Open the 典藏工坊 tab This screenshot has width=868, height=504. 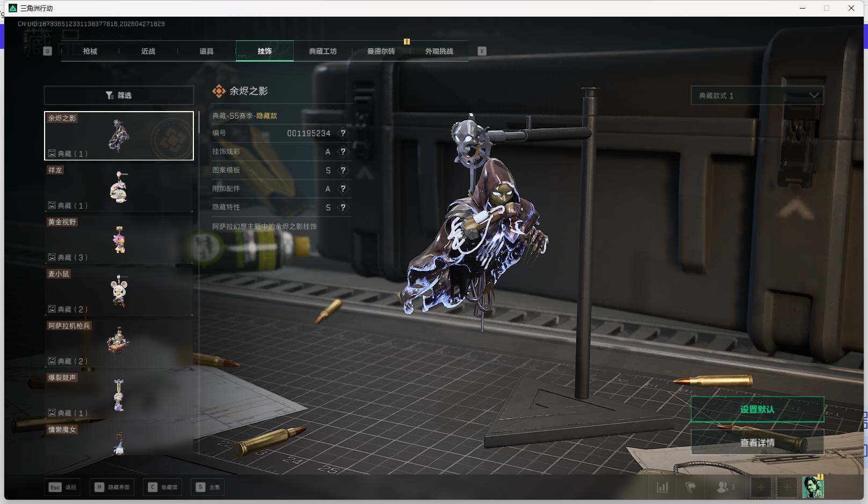coord(322,52)
